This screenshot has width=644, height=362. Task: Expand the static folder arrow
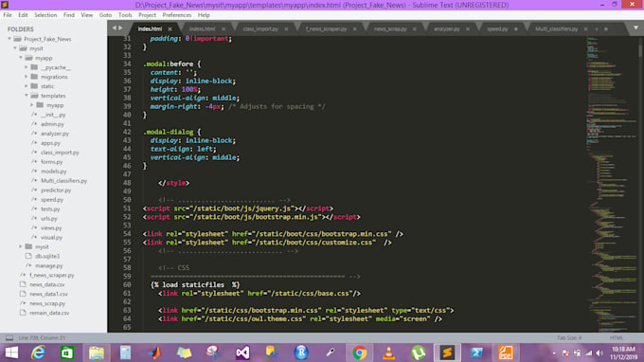point(27,86)
